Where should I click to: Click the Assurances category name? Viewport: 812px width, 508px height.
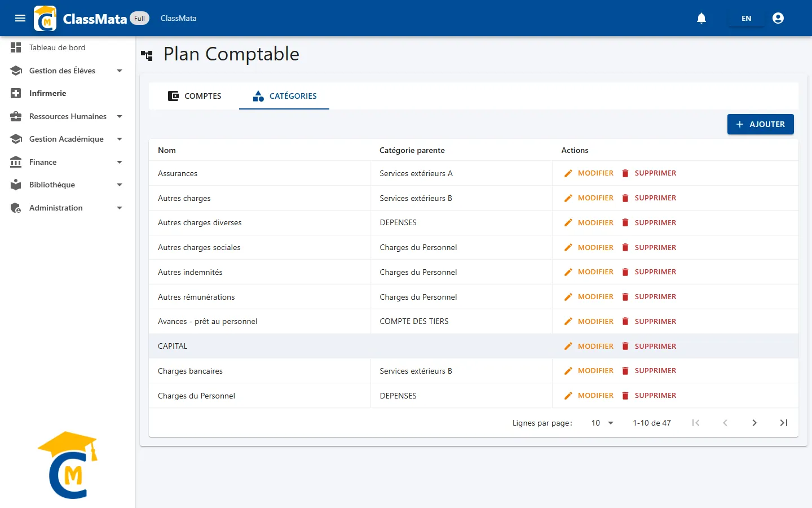coord(178,173)
